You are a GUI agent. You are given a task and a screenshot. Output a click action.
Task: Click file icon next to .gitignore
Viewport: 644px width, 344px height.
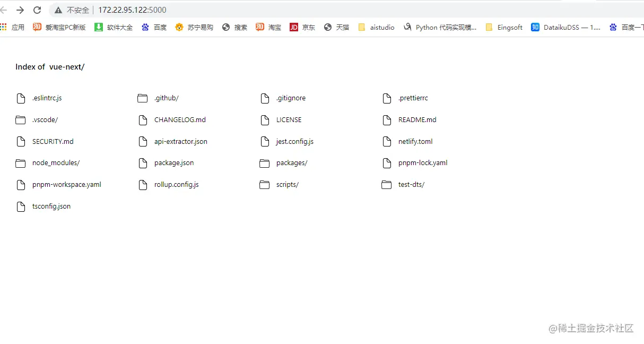265,98
